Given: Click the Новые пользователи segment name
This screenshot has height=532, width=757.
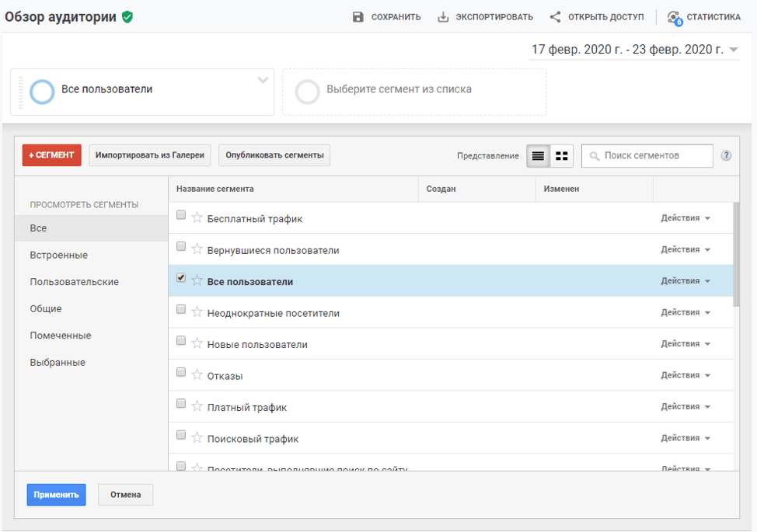Looking at the screenshot, I should pyautogui.click(x=257, y=345).
